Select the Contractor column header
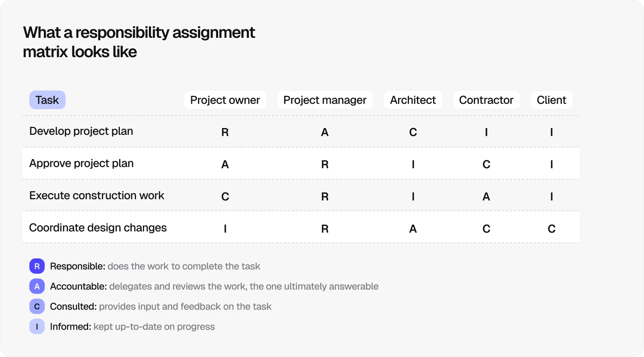The width and height of the screenshot is (644, 357). click(x=486, y=100)
